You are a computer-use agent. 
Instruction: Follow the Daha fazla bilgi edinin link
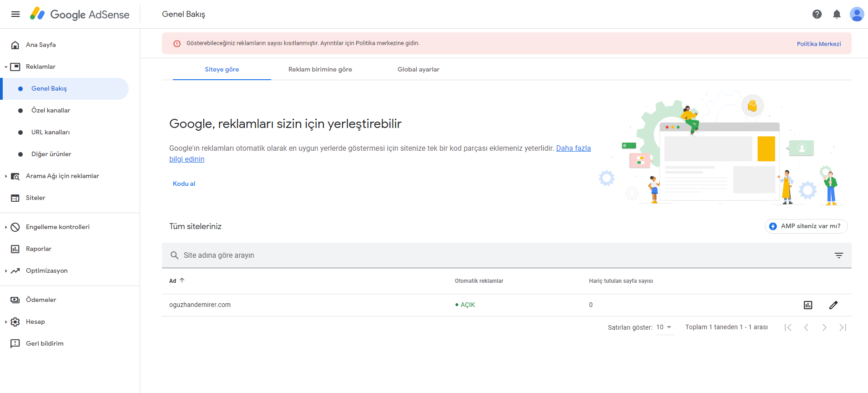click(573, 148)
